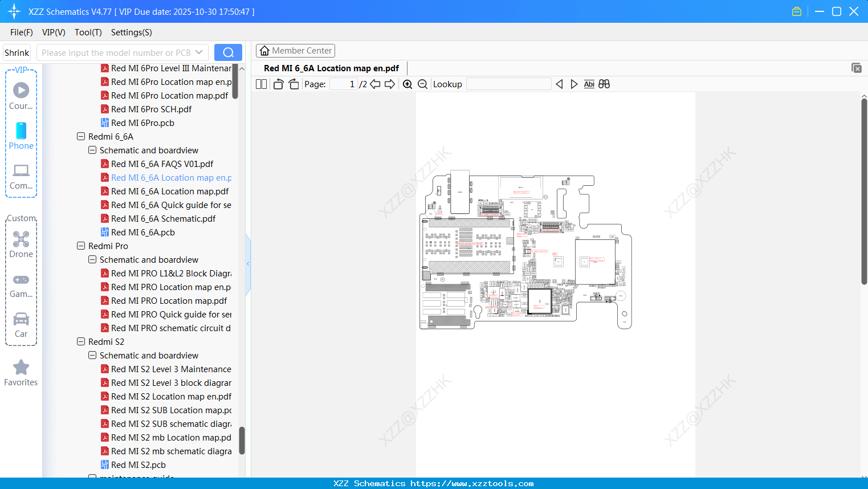Screen dimensions: 868x489
Task: Open Favorites
Action: [x=21, y=373]
